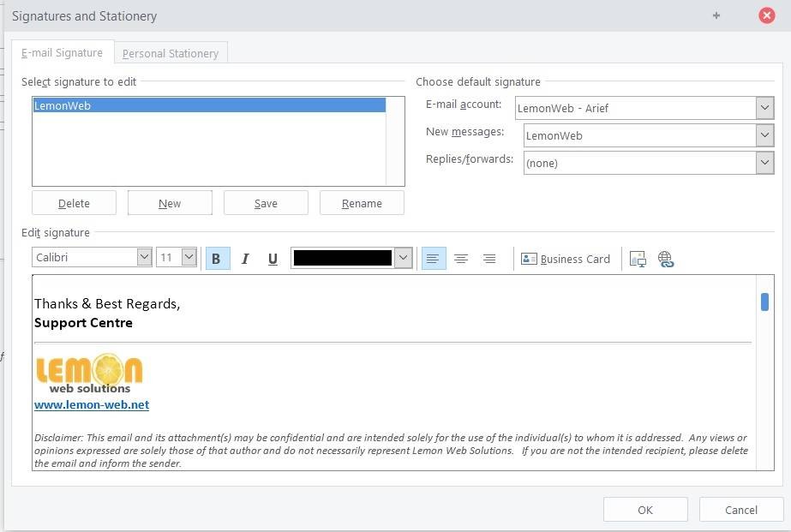This screenshot has height=532, width=791.
Task: Open the font color dropdown
Action: pyautogui.click(x=404, y=258)
